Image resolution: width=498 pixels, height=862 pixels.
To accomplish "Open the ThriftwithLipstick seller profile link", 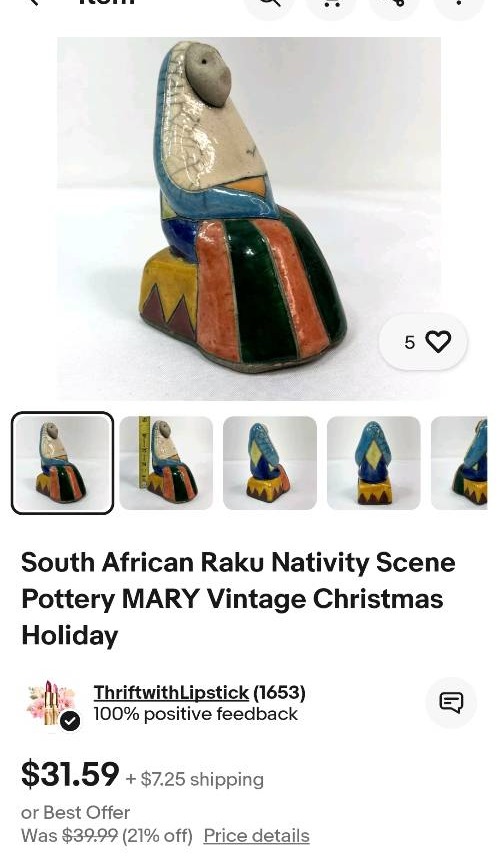I will pyautogui.click(x=171, y=693).
